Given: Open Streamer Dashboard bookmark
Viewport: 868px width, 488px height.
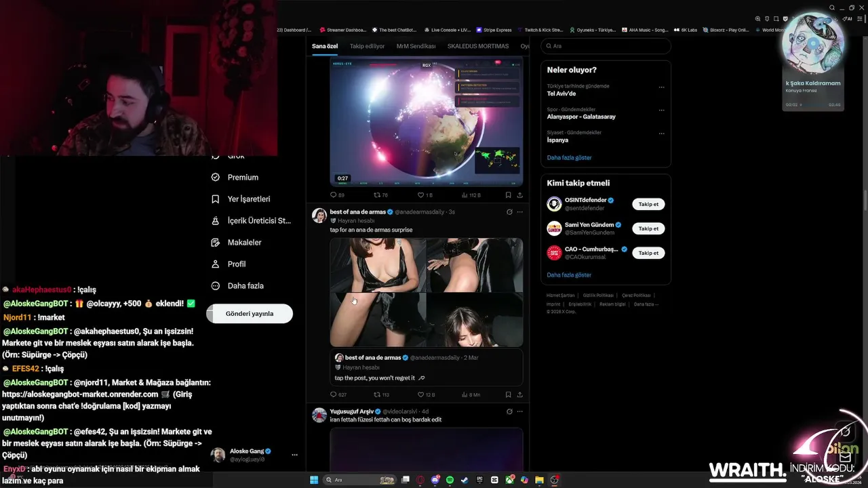Looking at the screenshot, I should click(342, 30).
